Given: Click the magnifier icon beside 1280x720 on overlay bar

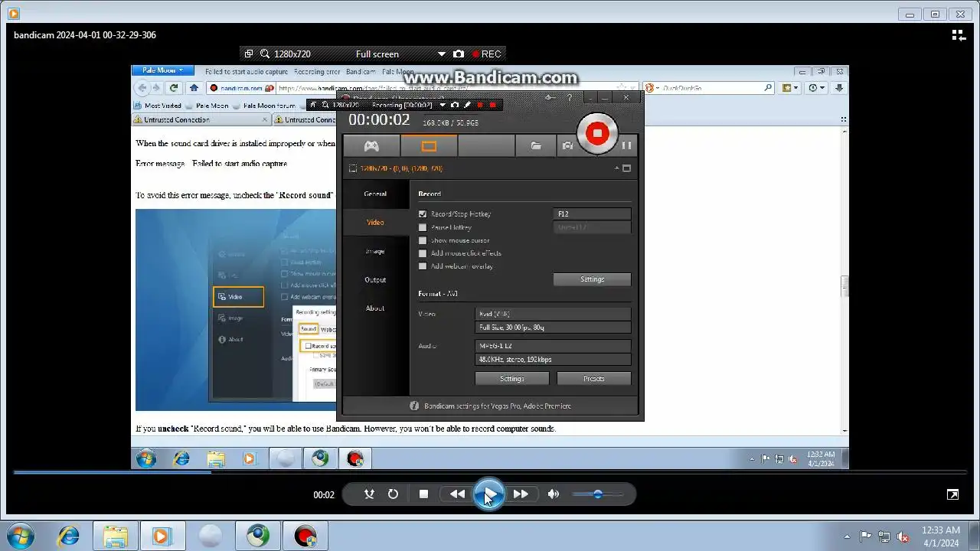Looking at the screenshot, I should pos(265,54).
